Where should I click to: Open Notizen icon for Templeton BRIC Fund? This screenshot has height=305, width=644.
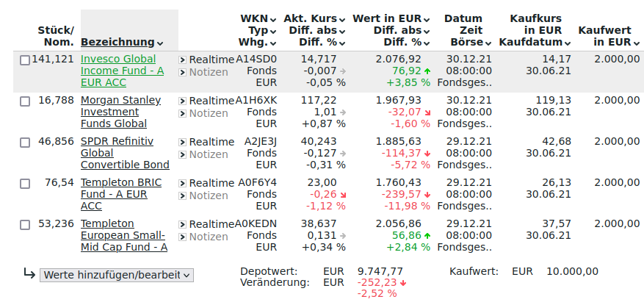[183, 195]
